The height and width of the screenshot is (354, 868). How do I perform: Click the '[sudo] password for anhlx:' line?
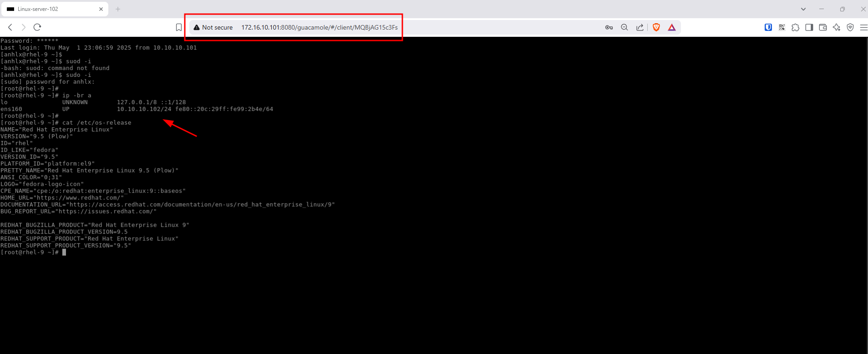pyautogui.click(x=48, y=82)
